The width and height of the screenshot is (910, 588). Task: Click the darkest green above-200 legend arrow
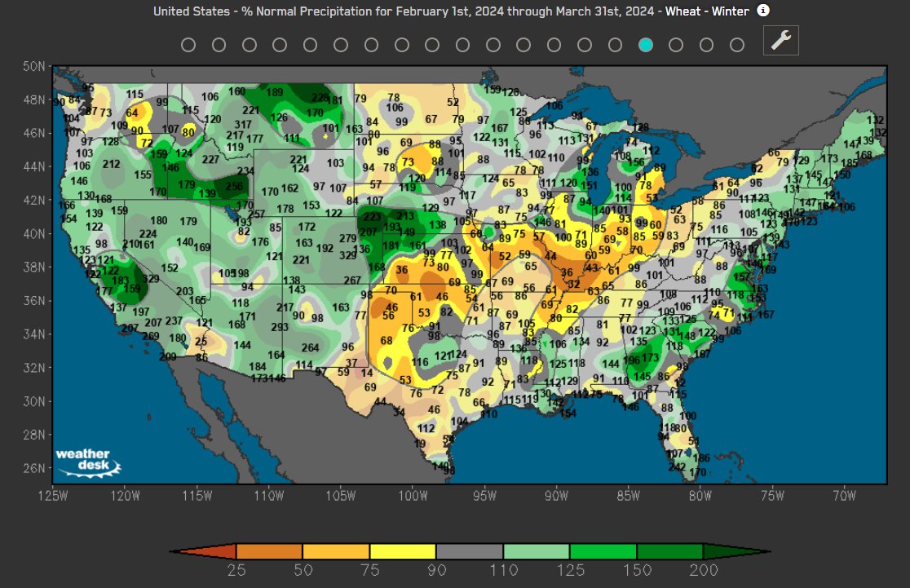coord(737,551)
